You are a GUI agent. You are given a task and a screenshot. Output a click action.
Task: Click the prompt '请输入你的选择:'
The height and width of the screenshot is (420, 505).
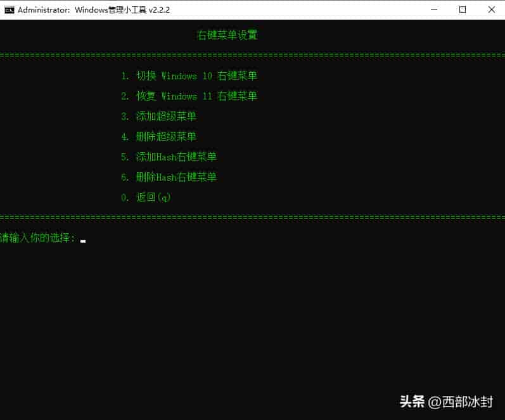click(37, 238)
